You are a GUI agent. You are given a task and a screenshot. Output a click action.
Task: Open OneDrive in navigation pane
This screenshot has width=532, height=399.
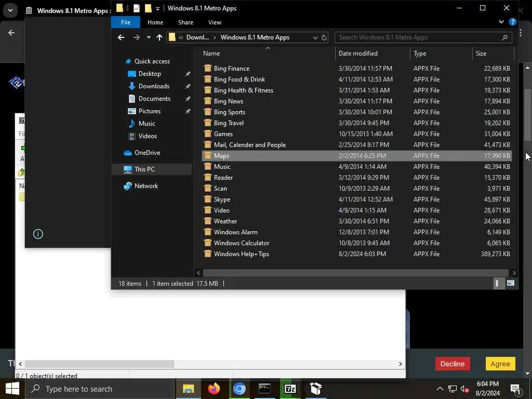click(147, 153)
